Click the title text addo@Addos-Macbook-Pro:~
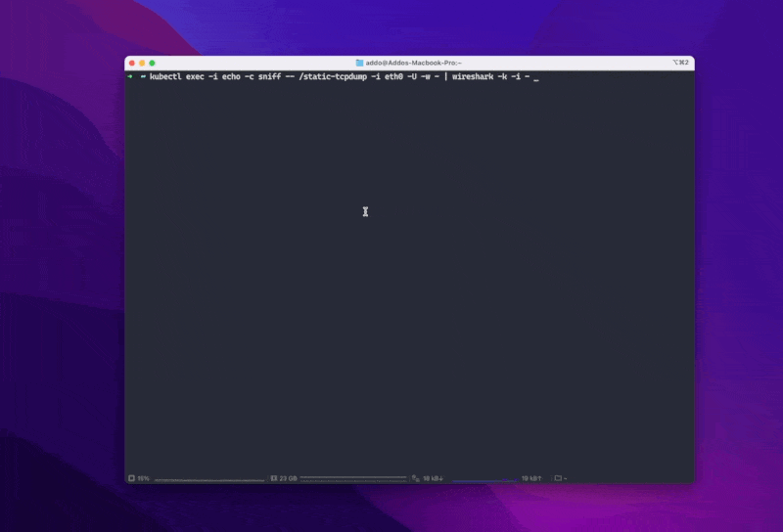The width and height of the screenshot is (783, 532). [x=413, y=63]
